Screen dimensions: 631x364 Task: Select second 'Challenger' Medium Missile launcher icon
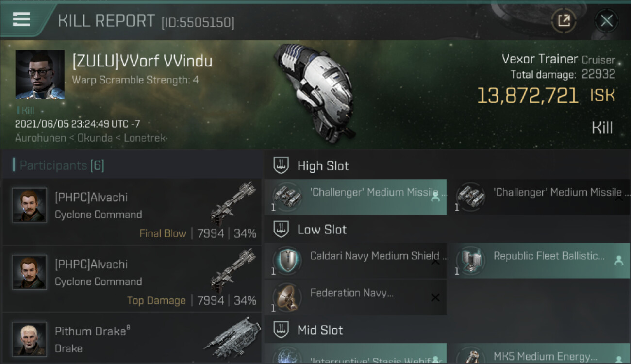pyautogui.click(x=470, y=196)
